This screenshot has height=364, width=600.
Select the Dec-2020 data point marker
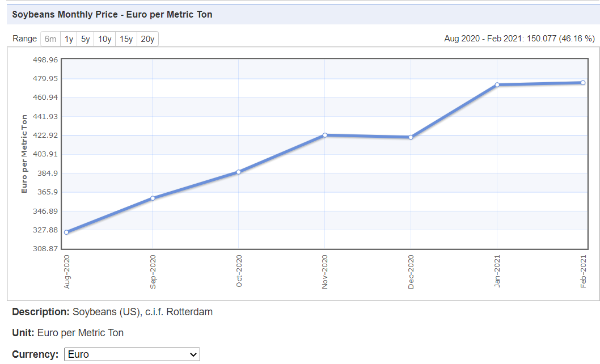click(411, 137)
